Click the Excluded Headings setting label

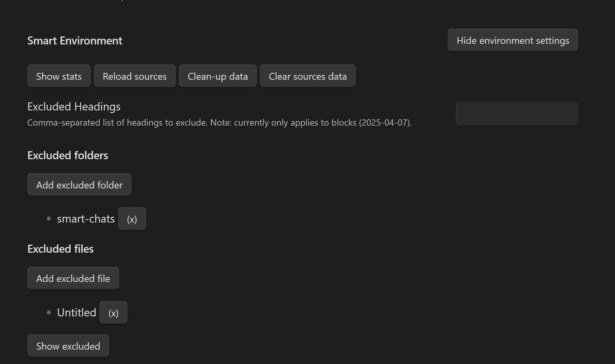(74, 107)
